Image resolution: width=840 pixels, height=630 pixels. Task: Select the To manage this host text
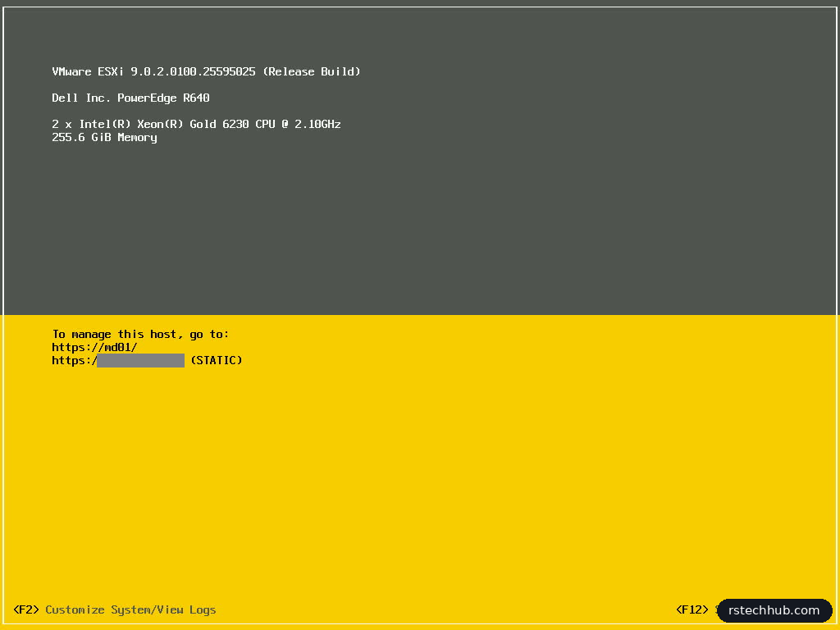click(x=140, y=335)
